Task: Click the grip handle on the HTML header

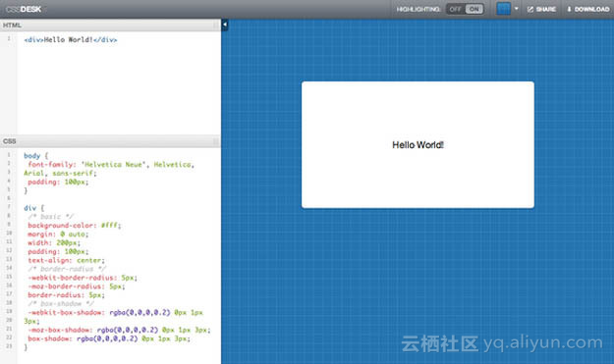Action: coord(216,26)
